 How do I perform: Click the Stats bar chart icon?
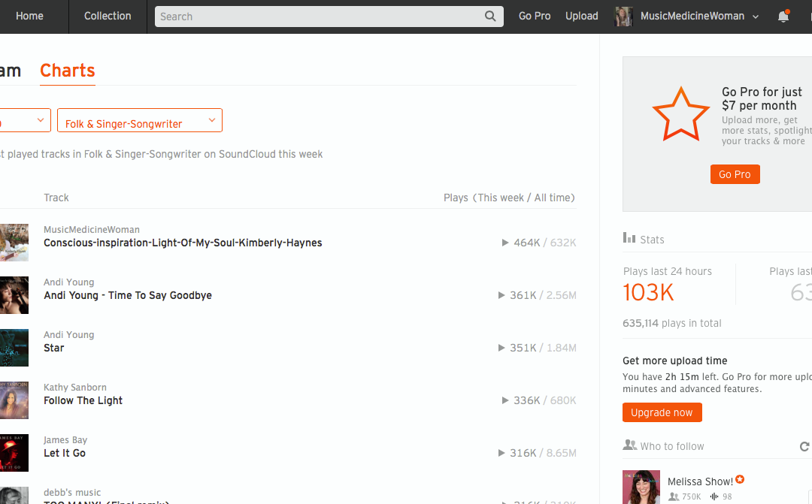pyautogui.click(x=629, y=238)
